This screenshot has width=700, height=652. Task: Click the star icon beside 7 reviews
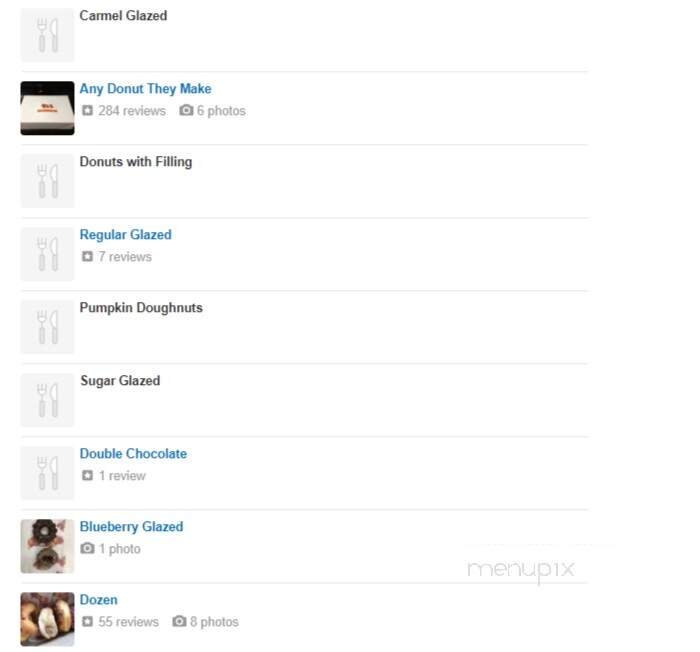click(x=87, y=256)
